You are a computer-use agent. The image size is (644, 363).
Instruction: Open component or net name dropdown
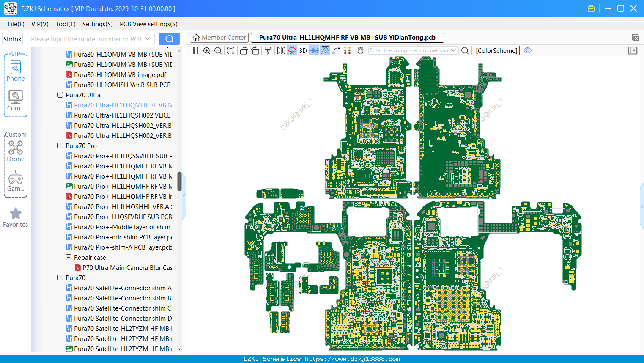(x=454, y=50)
